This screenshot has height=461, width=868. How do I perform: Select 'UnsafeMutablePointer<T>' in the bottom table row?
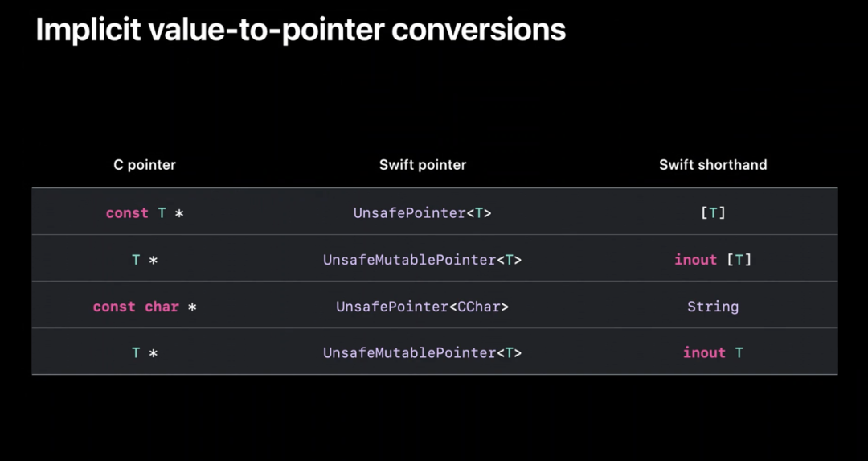coord(423,353)
